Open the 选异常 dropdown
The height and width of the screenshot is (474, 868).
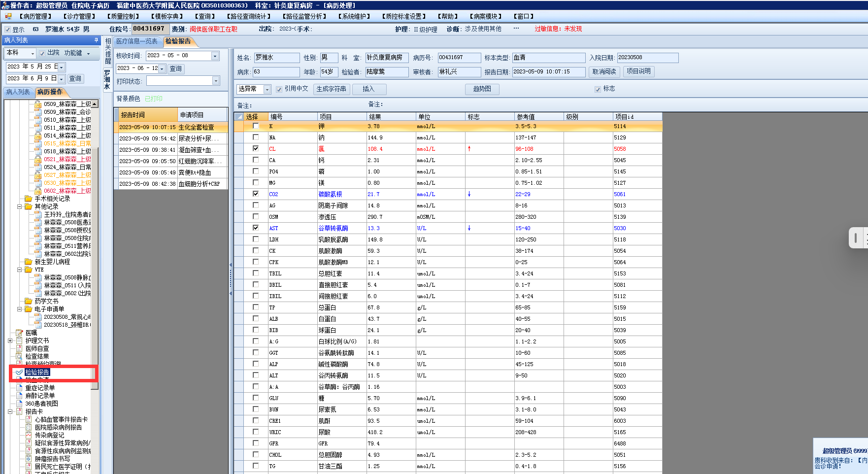[267, 90]
